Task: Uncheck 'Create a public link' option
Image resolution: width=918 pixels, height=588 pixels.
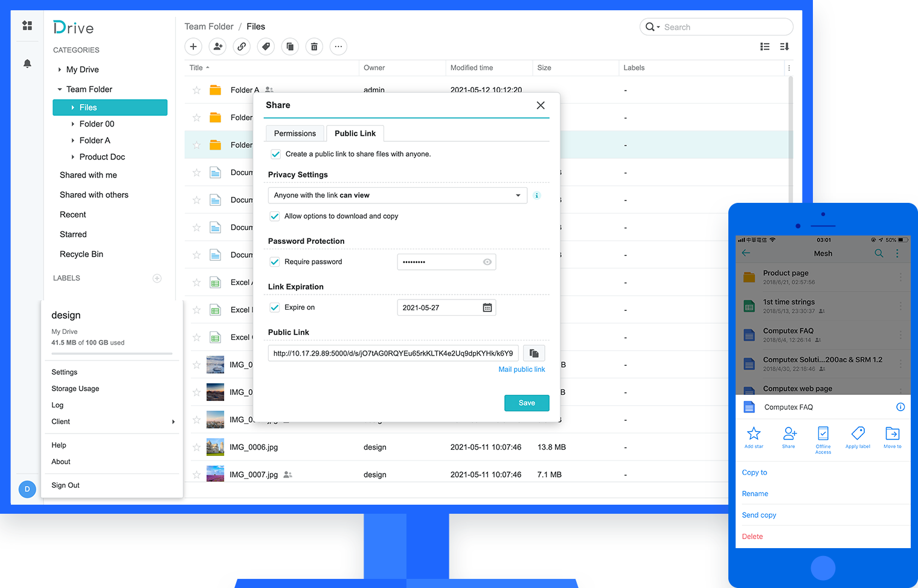Action: [275, 154]
